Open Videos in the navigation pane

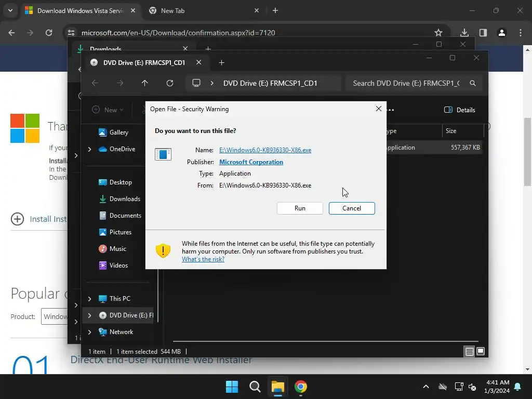(114, 265)
